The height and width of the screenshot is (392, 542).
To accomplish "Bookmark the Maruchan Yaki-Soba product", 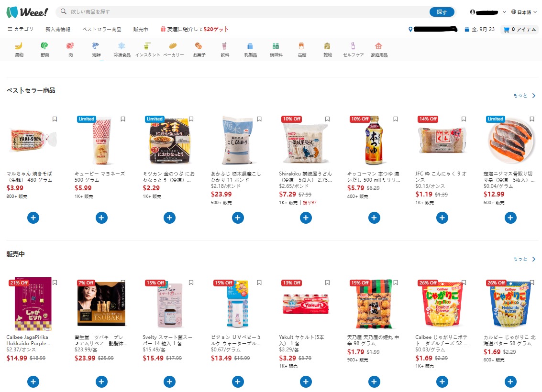I will (55, 119).
